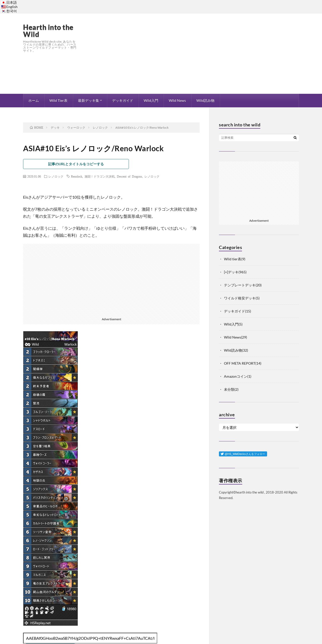Click the legendary star on Mal'Ganis row
The image size is (322, 644).
pyautogui.click(x=74, y=575)
